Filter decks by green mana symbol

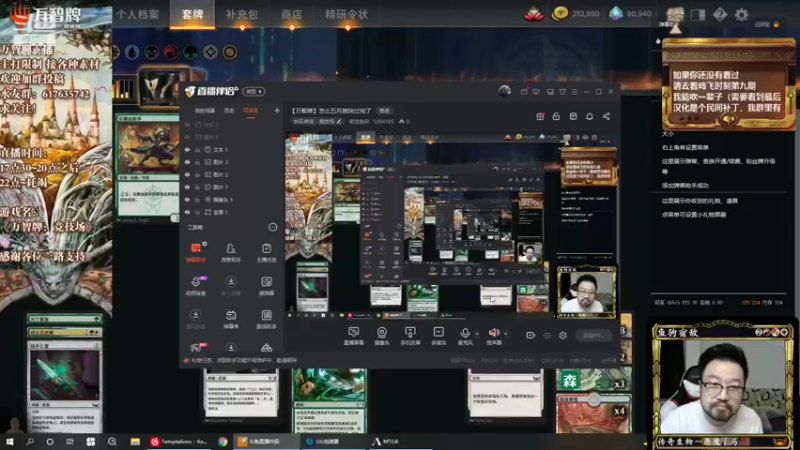(x=191, y=52)
